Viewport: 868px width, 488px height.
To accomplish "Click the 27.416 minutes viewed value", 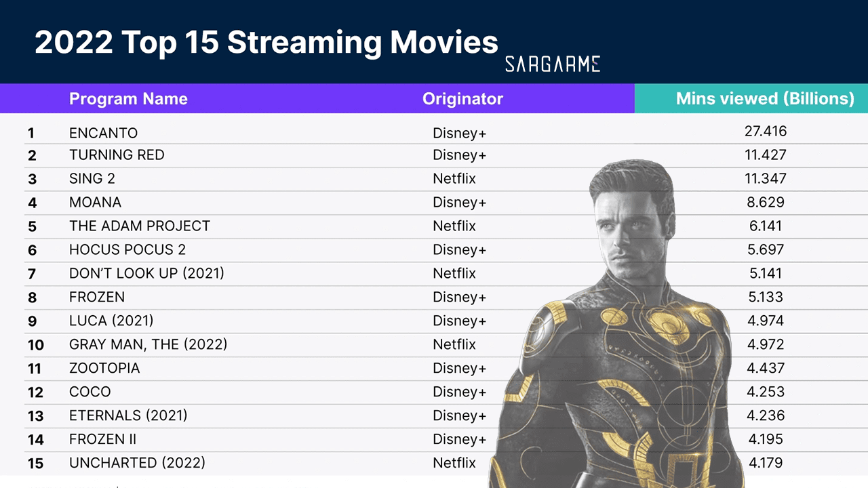I will point(766,131).
